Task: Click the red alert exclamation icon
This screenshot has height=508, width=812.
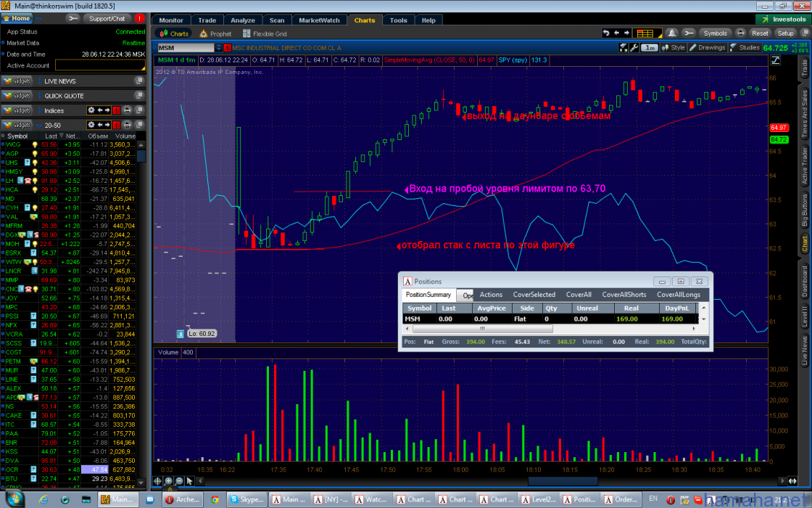Action: (139, 19)
